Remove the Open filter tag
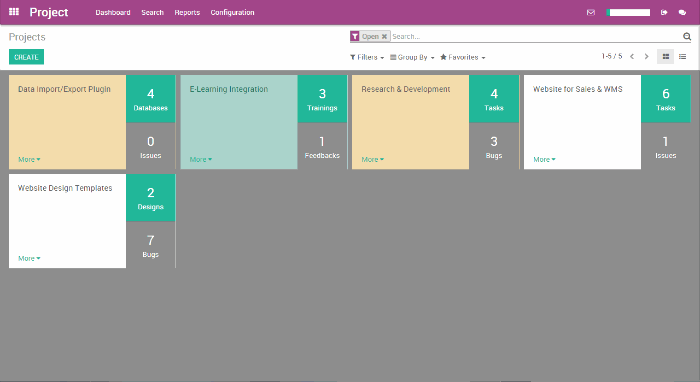The image size is (700, 382). tap(384, 37)
